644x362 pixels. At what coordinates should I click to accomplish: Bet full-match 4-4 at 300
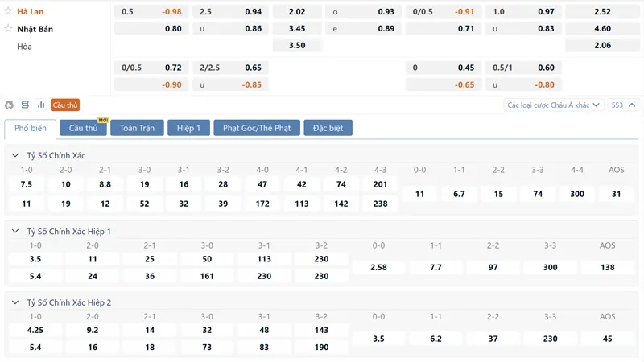577,194
